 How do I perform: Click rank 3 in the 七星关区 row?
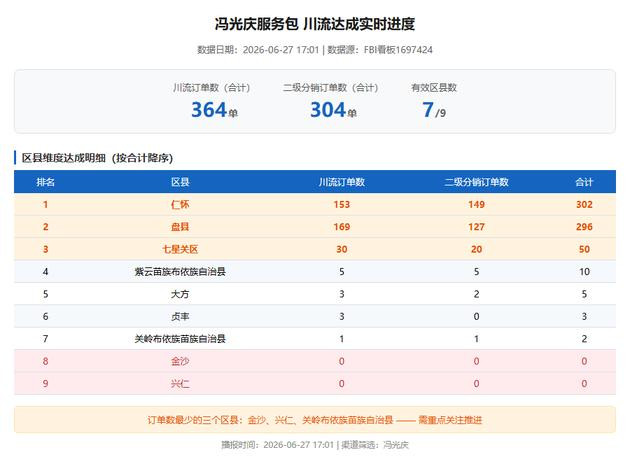point(45,249)
